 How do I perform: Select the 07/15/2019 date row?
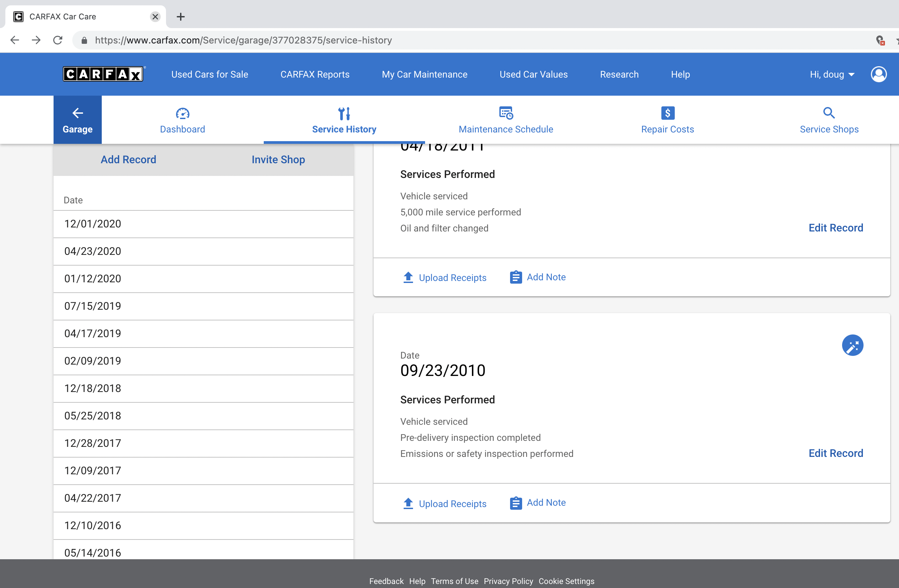click(203, 306)
